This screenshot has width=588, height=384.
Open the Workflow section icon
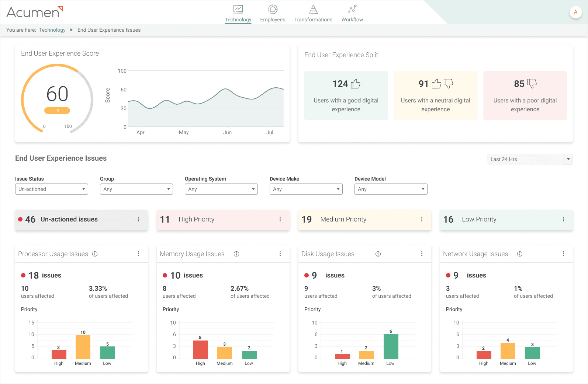(x=352, y=10)
